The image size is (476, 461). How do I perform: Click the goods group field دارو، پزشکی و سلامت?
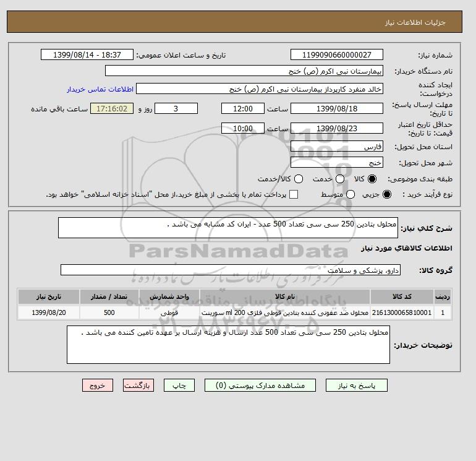231,270
